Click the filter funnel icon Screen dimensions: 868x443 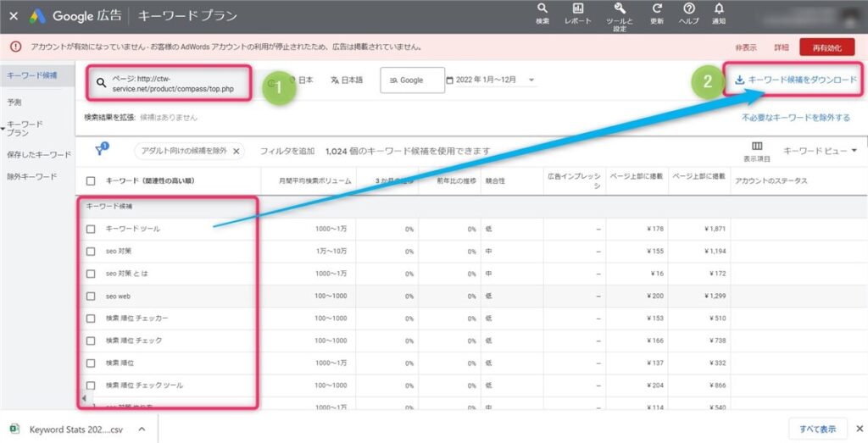click(x=101, y=151)
